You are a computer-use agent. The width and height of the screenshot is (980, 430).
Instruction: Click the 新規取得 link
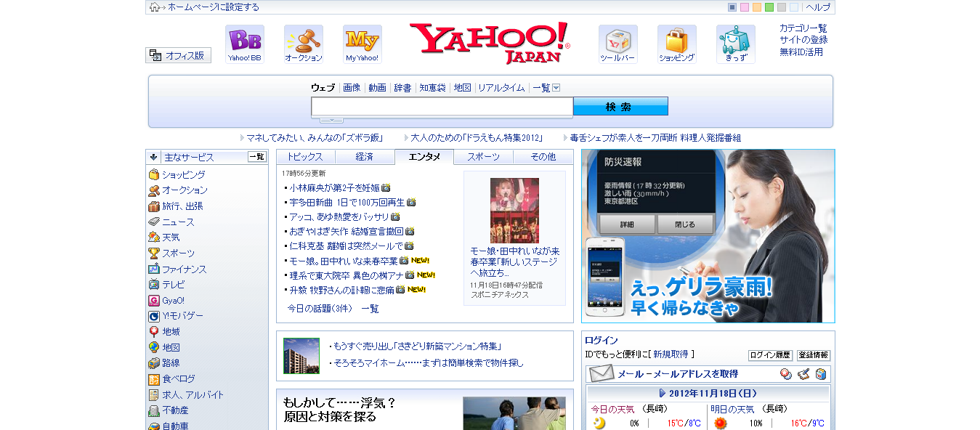coord(671,354)
